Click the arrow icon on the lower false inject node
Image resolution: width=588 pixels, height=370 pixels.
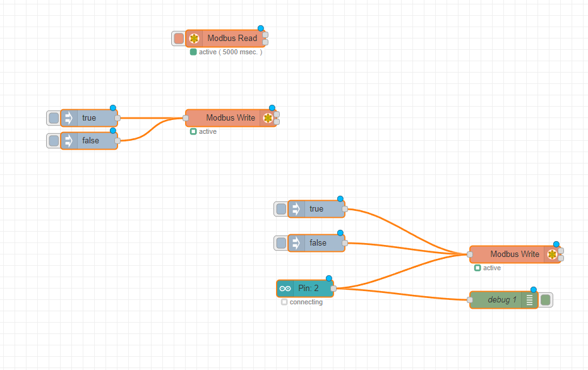click(297, 243)
